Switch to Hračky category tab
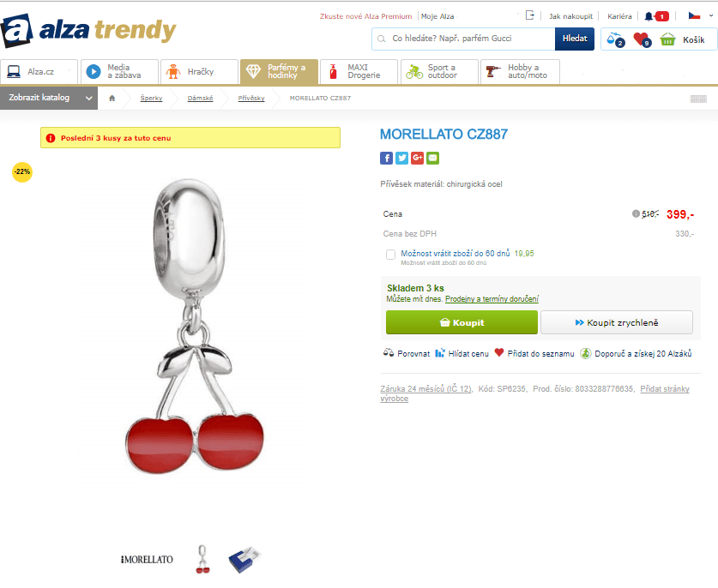This screenshot has height=588, width=718. click(199, 72)
